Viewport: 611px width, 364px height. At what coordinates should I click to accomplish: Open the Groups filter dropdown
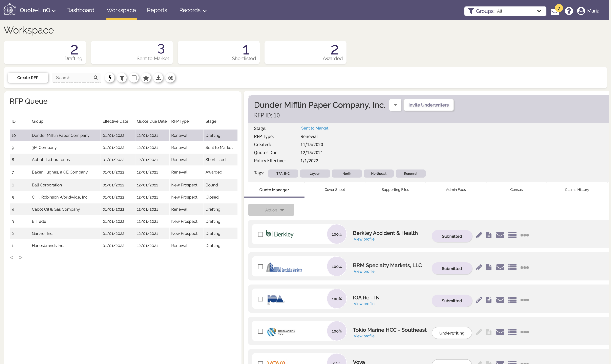point(505,11)
